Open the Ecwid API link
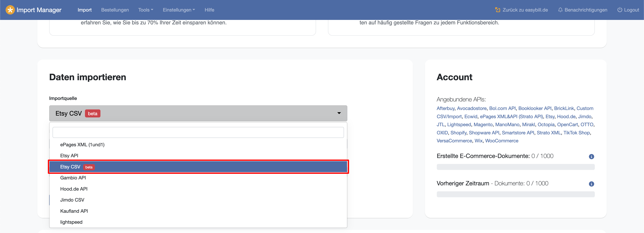Viewport: 644px width, 233px height. [471, 117]
